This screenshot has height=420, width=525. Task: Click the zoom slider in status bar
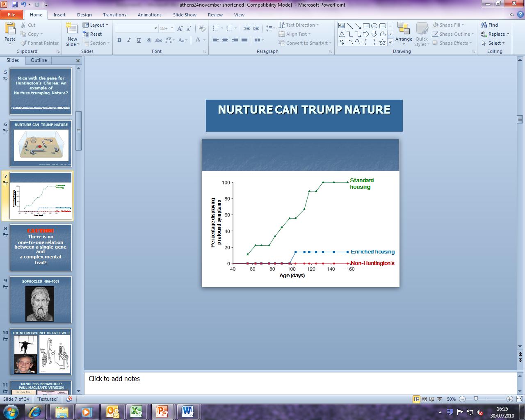click(x=476, y=399)
